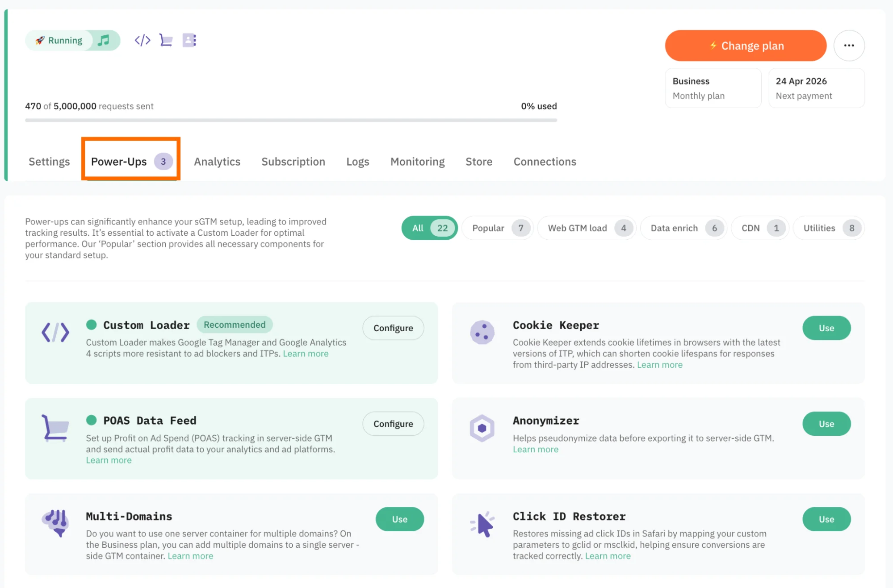This screenshot has height=588, width=893.
Task: Click the code brackets icon in header
Action: coord(143,40)
